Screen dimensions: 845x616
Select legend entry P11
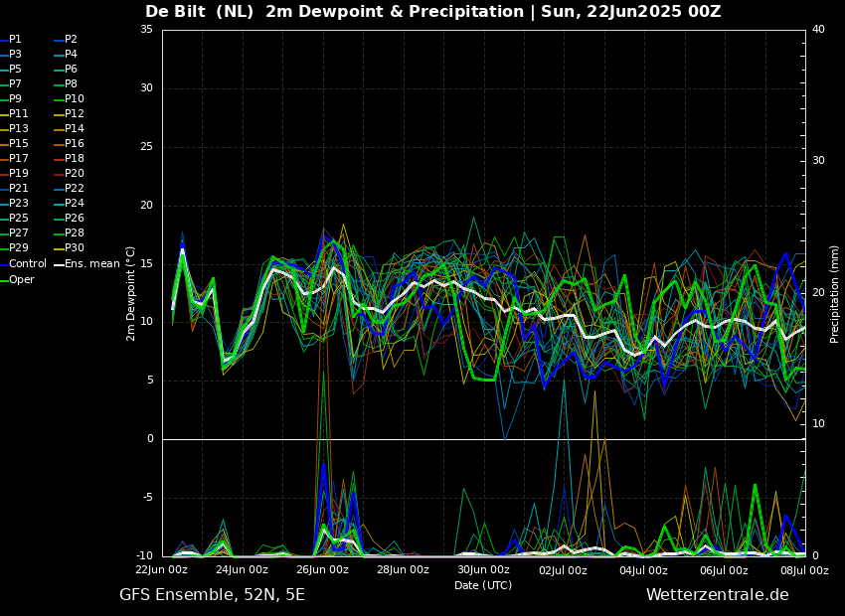pyautogui.click(x=14, y=113)
